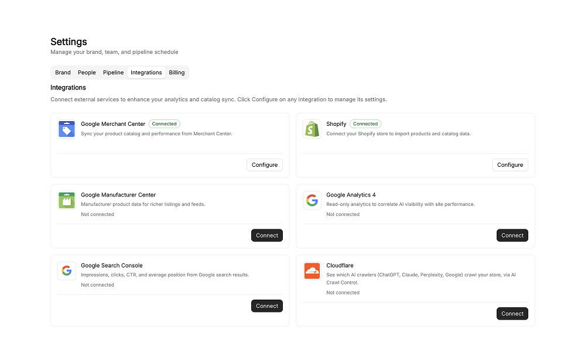The width and height of the screenshot is (588, 364).
Task: Click the Google Analytics 4 G logo
Action: (312, 200)
